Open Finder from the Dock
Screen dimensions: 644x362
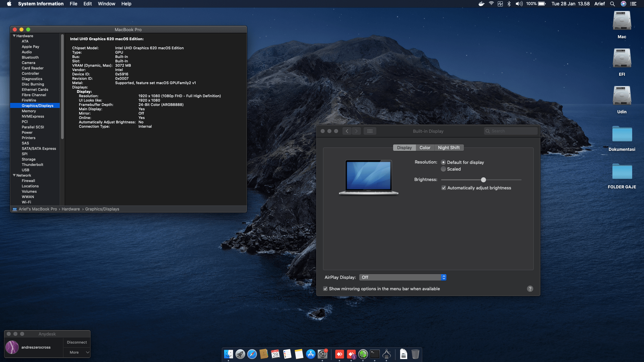pos(228,354)
